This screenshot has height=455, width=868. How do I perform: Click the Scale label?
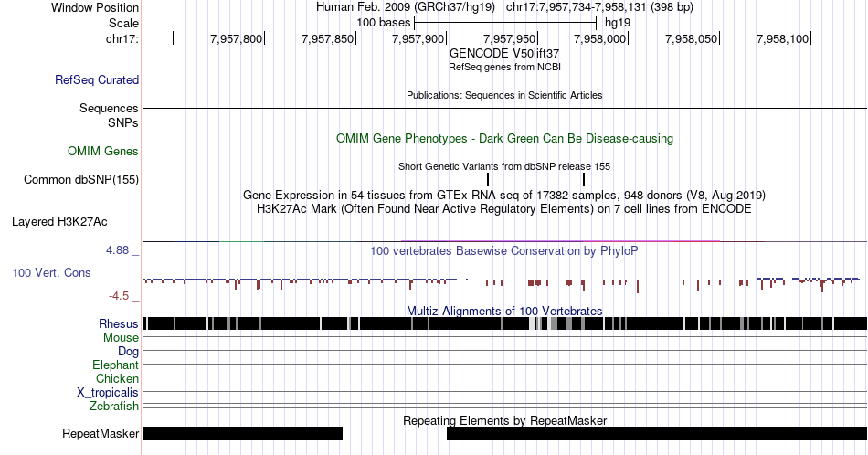pos(123,23)
